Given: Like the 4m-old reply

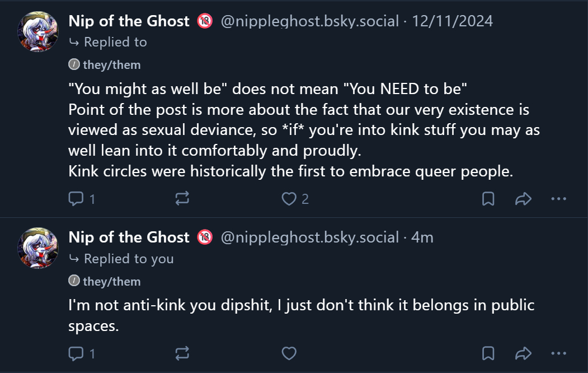Looking at the screenshot, I should coord(289,353).
